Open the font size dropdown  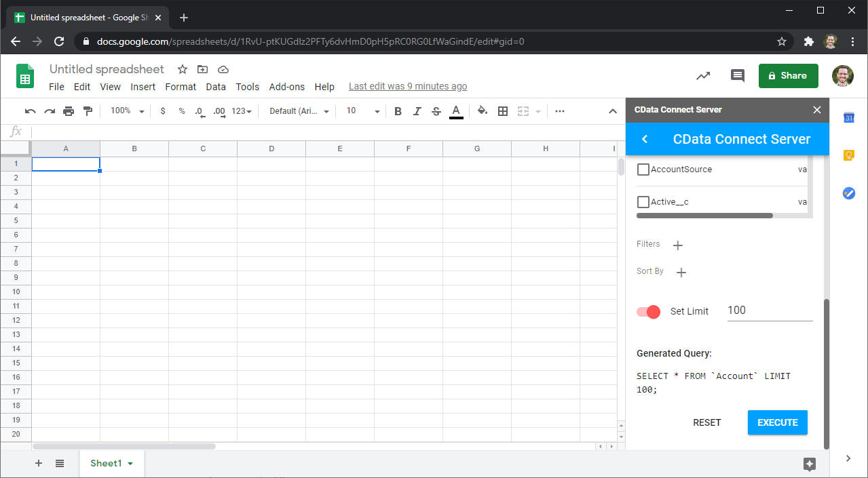362,111
